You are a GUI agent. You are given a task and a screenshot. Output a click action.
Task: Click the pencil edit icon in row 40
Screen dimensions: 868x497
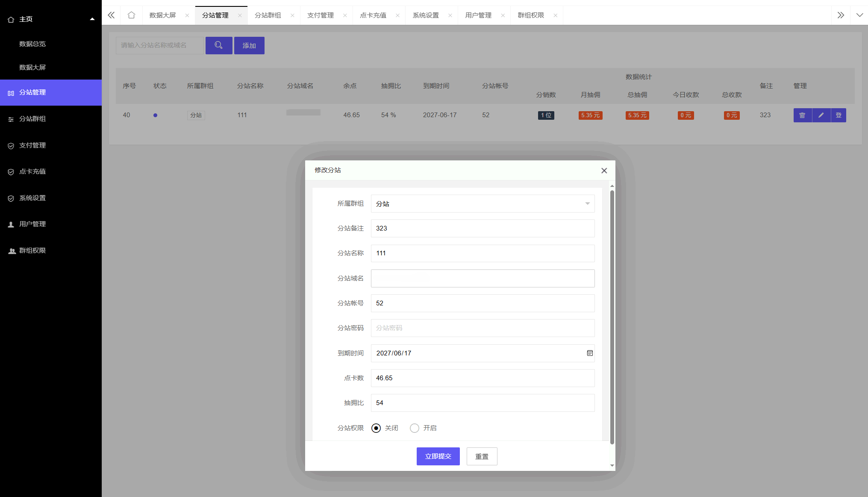(821, 115)
